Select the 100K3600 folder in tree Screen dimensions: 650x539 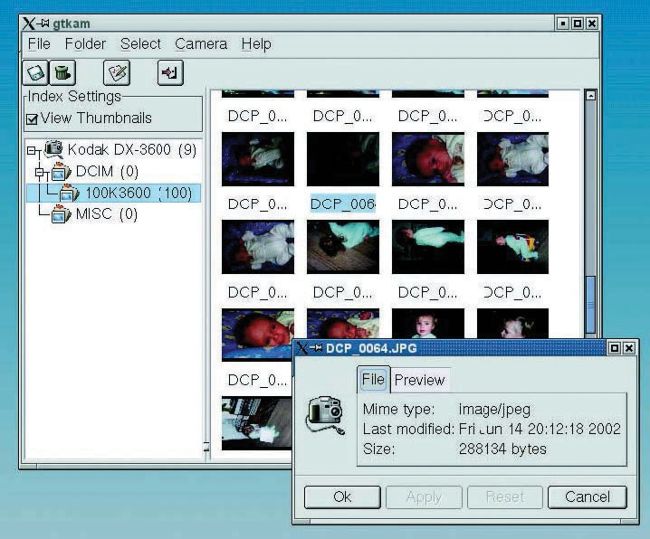(x=138, y=193)
